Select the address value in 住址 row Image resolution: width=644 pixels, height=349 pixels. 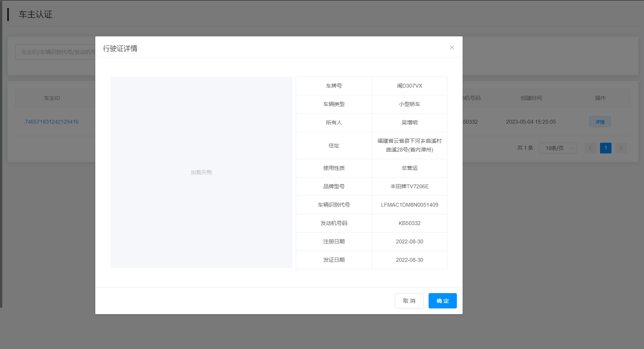point(409,145)
